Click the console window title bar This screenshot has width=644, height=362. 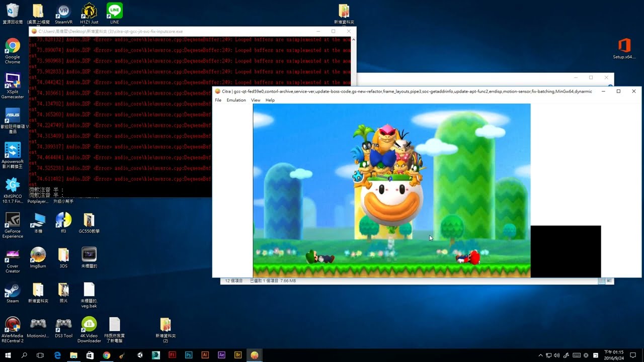pos(193,31)
